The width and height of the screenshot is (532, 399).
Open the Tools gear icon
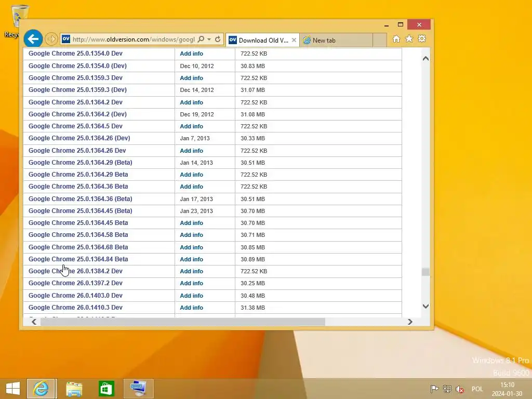(x=422, y=38)
